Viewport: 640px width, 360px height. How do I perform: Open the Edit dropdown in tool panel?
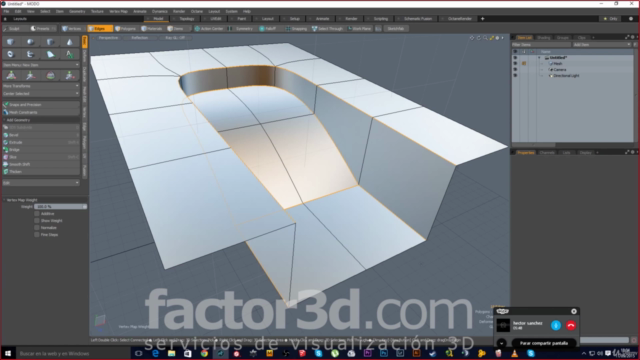point(41,182)
